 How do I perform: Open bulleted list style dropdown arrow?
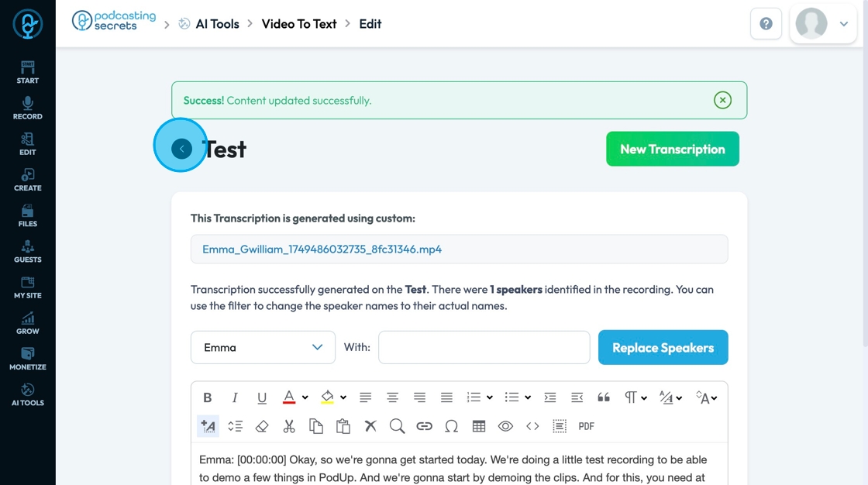click(x=528, y=397)
